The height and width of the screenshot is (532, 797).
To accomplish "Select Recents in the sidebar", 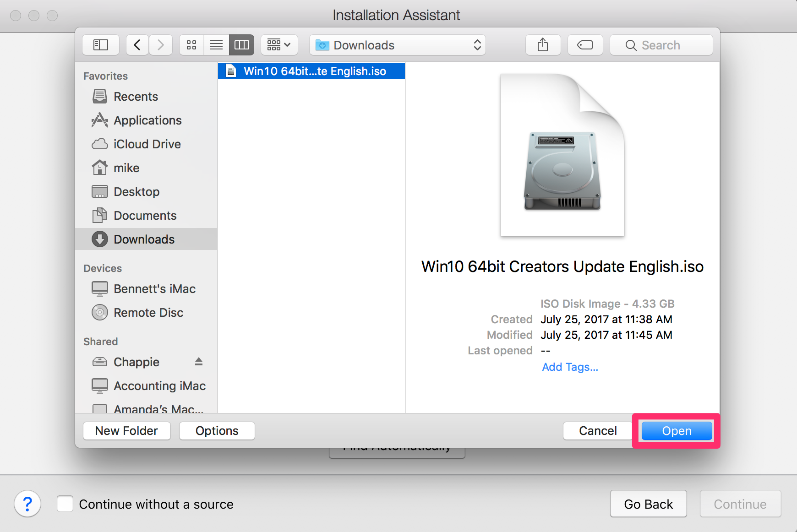I will coord(146,97).
